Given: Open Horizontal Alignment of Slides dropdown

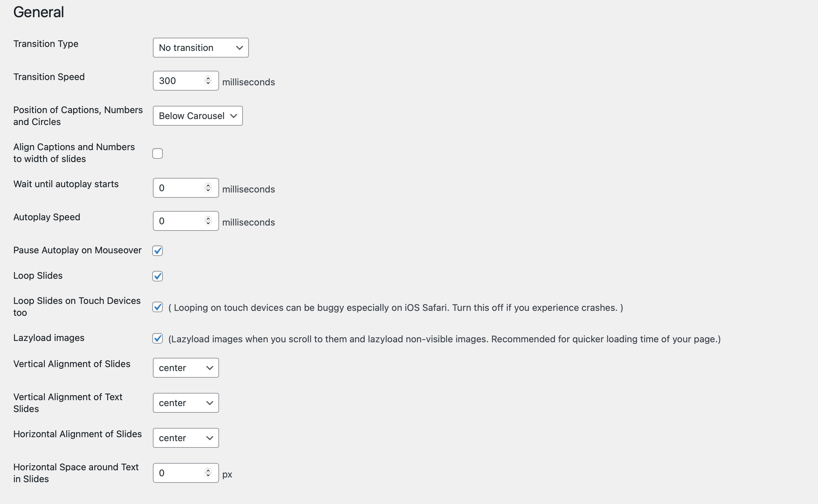Looking at the screenshot, I should pyautogui.click(x=186, y=438).
